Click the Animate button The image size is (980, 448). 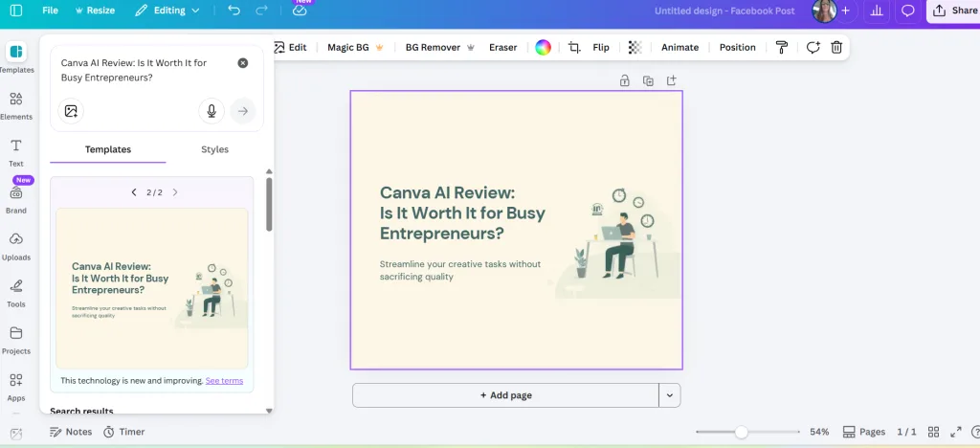(680, 48)
